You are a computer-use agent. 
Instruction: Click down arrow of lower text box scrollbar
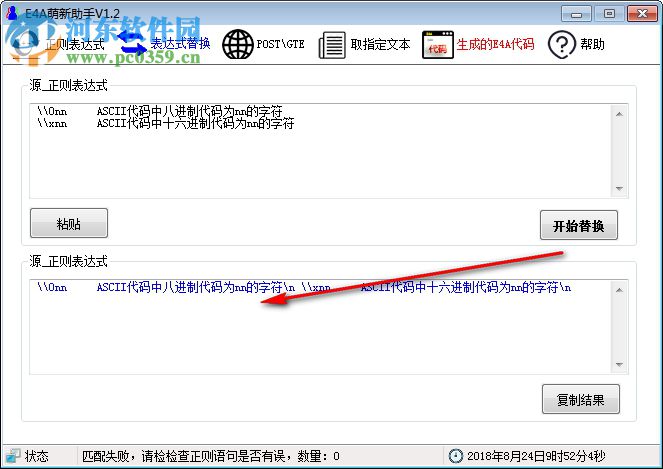click(x=619, y=365)
